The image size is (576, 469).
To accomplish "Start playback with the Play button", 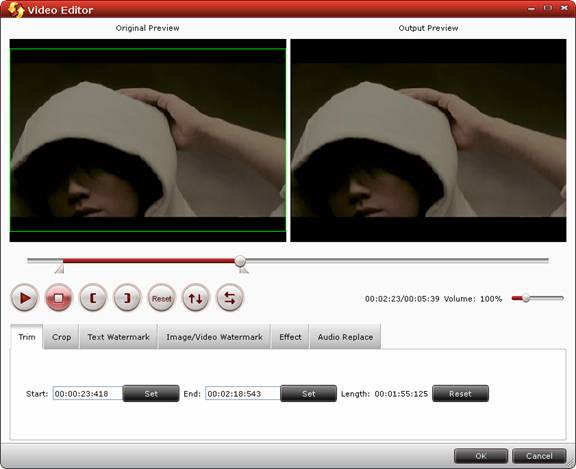I will coord(25,297).
